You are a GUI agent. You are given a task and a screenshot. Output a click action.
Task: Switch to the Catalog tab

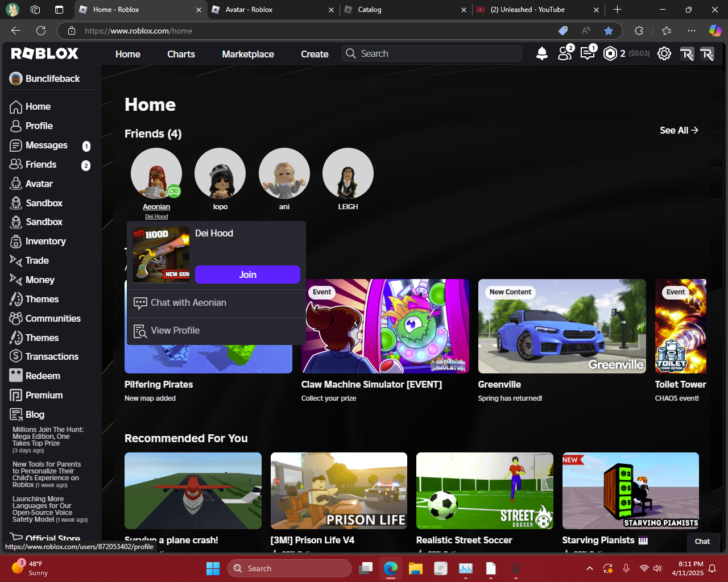pyautogui.click(x=405, y=10)
